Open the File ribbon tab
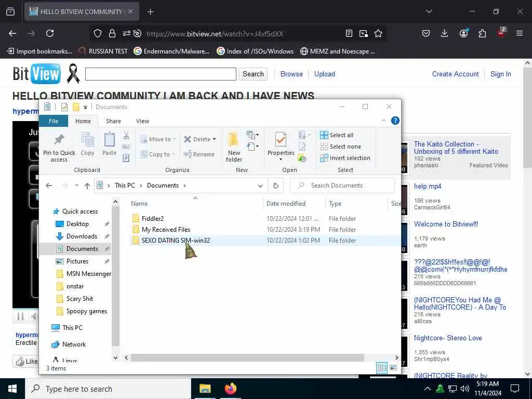The height and width of the screenshot is (399, 532). [54, 121]
